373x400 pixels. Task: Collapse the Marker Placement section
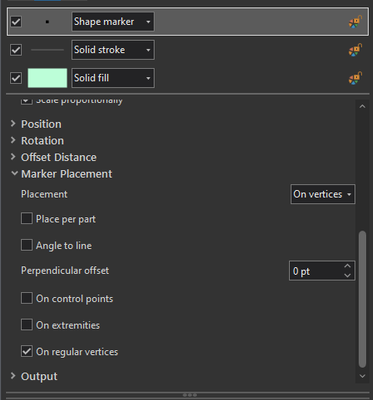14,173
